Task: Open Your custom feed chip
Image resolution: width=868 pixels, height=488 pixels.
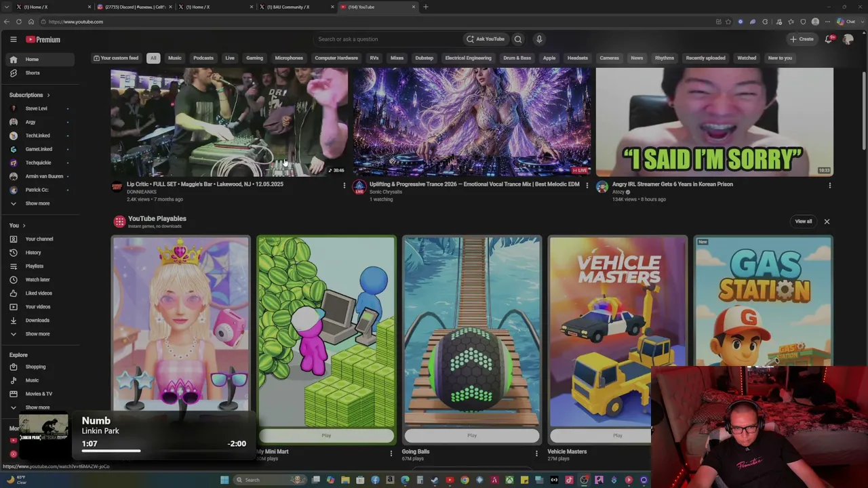Action: point(115,58)
